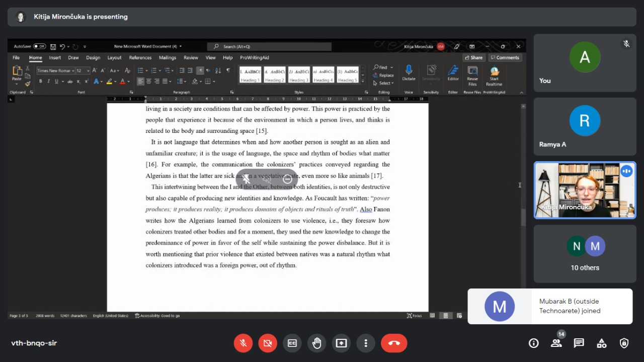
Task: Toggle Strikethrough formatting
Action: click(x=70, y=81)
